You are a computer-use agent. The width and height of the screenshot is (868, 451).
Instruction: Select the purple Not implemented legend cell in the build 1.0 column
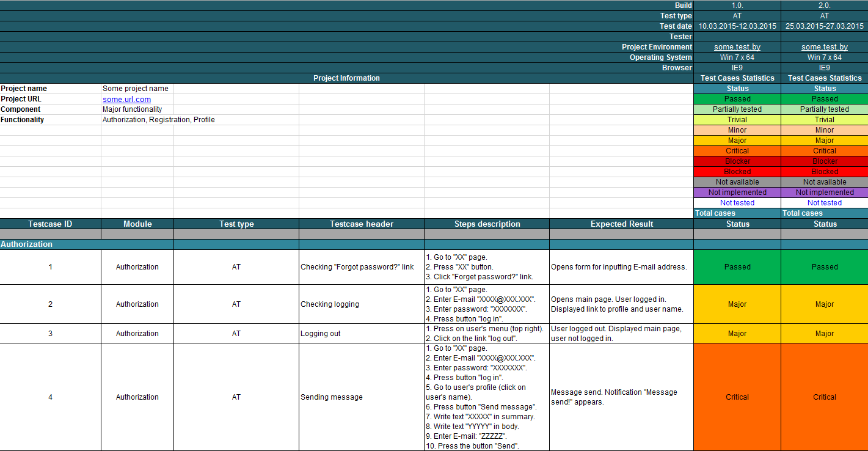coord(737,193)
